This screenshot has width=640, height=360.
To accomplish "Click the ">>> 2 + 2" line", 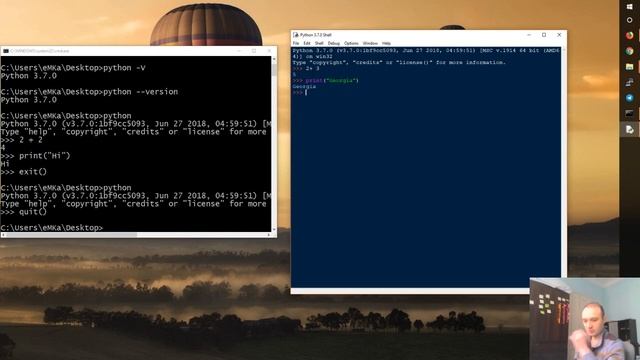I will pyautogui.click(x=22, y=140).
